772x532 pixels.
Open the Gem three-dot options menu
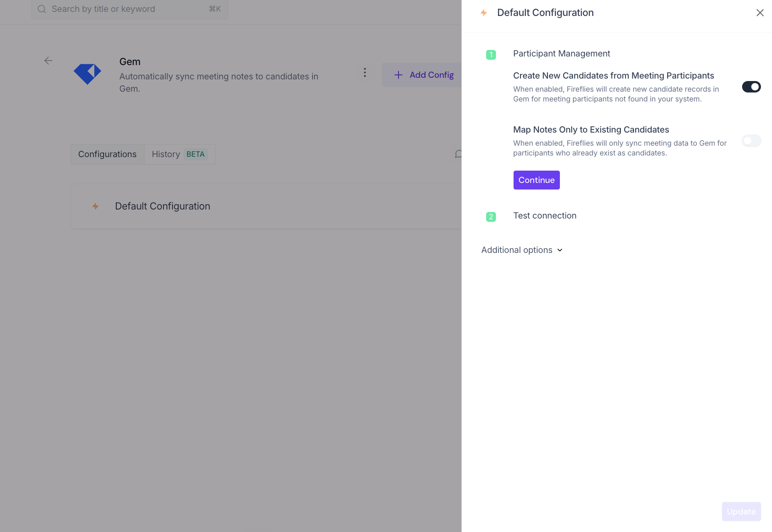[x=364, y=73]
